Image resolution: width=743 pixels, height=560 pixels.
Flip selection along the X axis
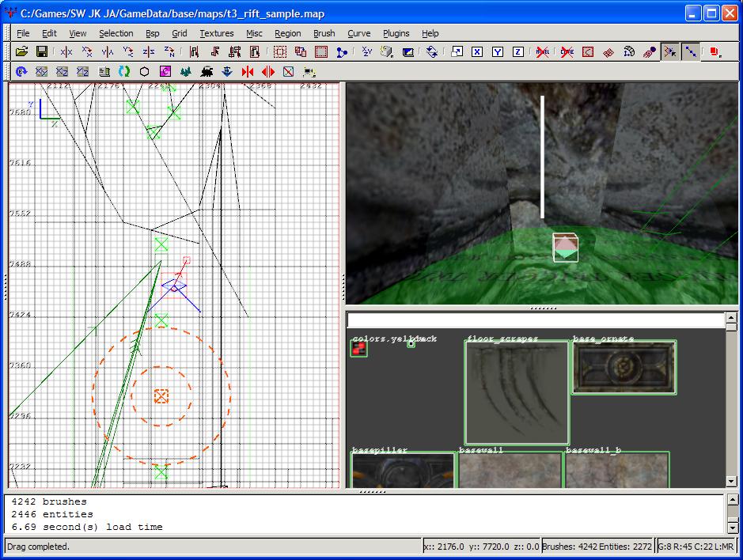[x=66, y=51]
